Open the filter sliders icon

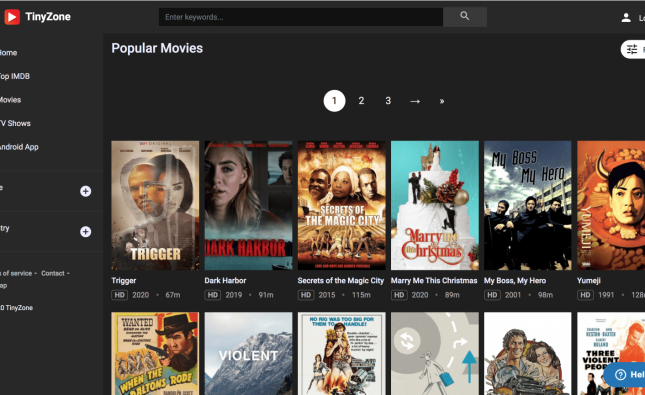(632, 50)
